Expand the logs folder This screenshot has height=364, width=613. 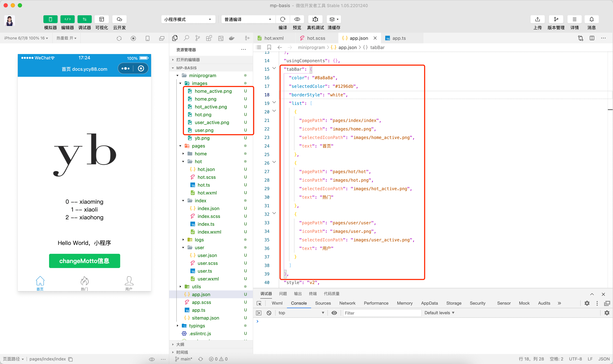coord(183,240)
